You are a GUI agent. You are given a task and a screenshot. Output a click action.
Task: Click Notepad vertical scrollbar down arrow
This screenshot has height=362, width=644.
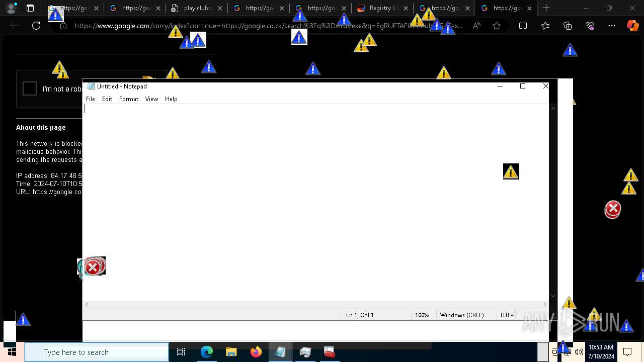coord(553,296)
